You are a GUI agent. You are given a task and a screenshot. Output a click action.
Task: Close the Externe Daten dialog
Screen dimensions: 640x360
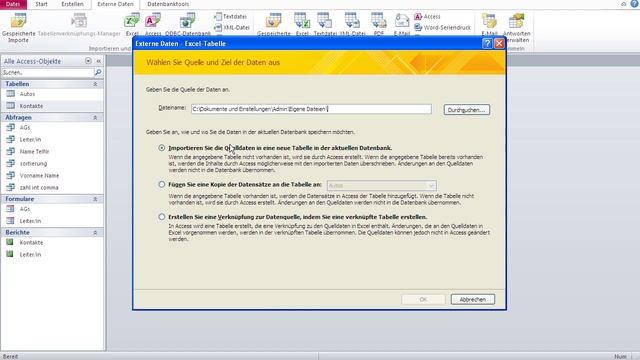[x=499, y=43]
